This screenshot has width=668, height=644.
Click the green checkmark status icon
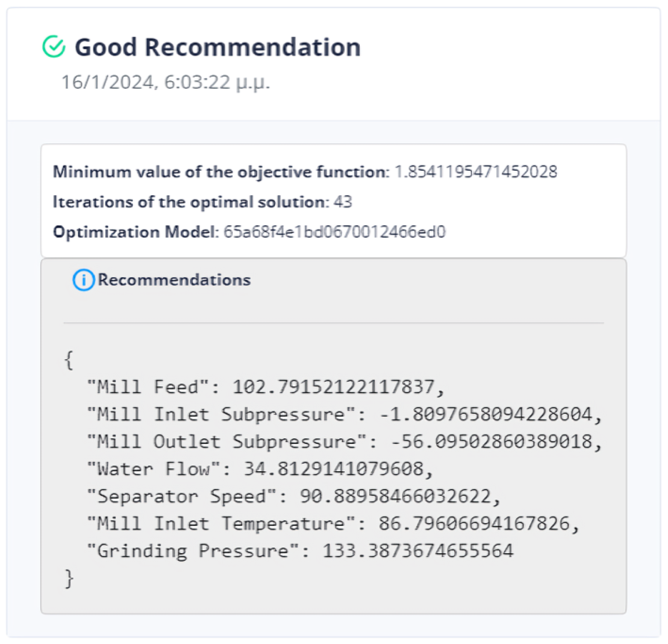click(x=54, y=46)
